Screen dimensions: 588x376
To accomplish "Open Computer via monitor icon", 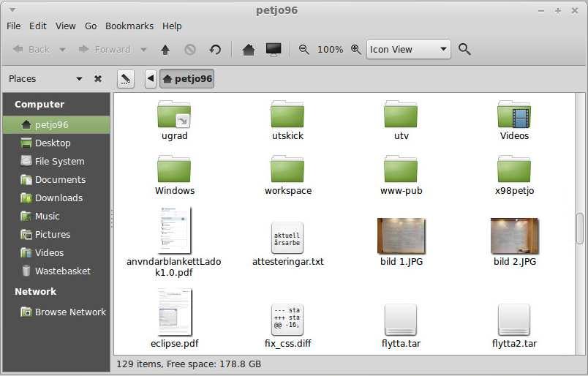I will click(274, 50).
